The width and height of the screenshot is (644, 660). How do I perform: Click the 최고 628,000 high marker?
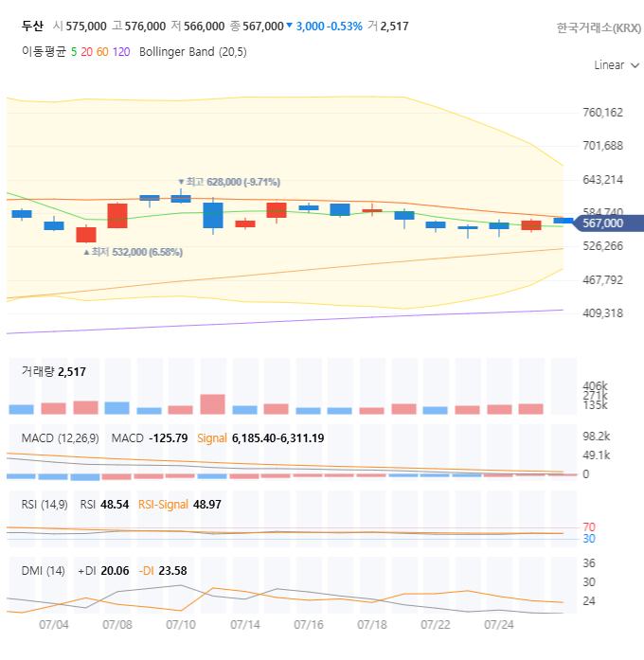pyautogui.click(x=229, y=182)
